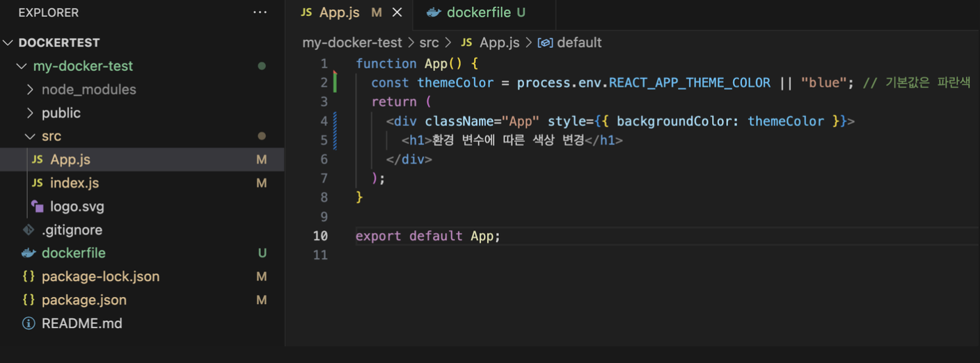Click the modified dot beside my-docker-test

(262, 66)
